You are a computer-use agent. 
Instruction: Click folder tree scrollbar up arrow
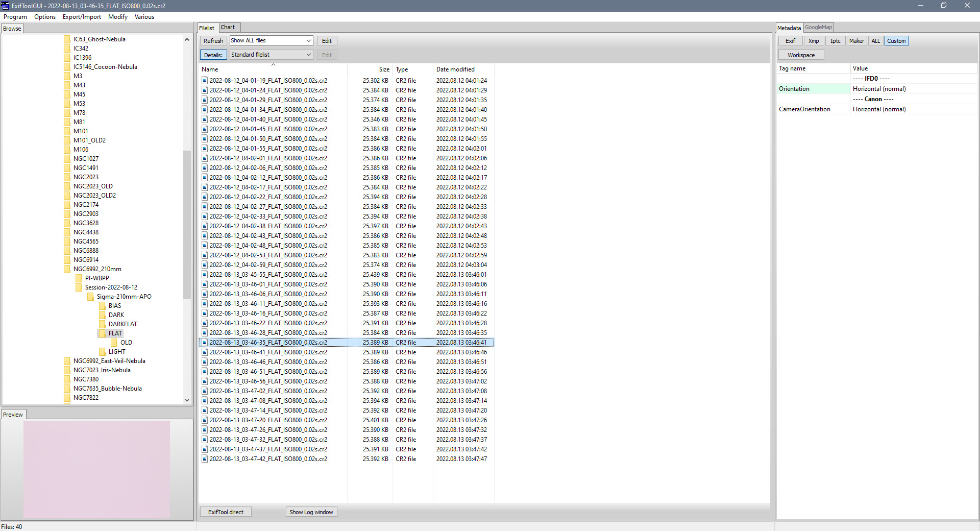[187, 39]
